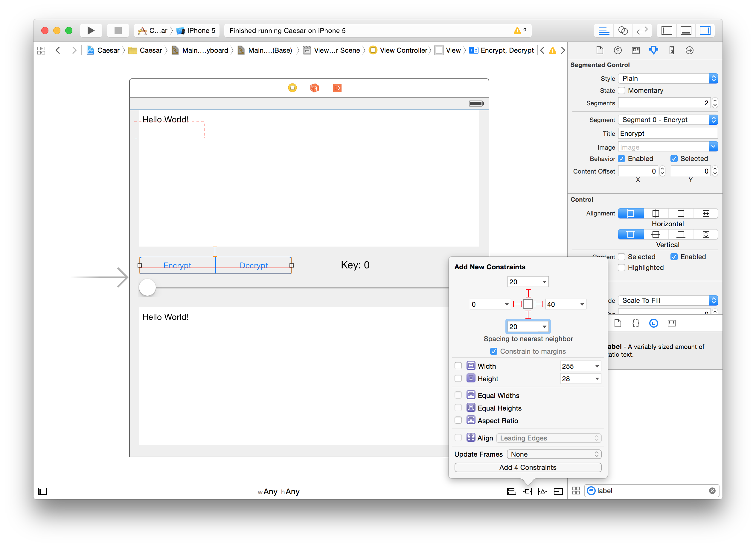Enable the Height constraint checkbox

click(x=458, y=379)
